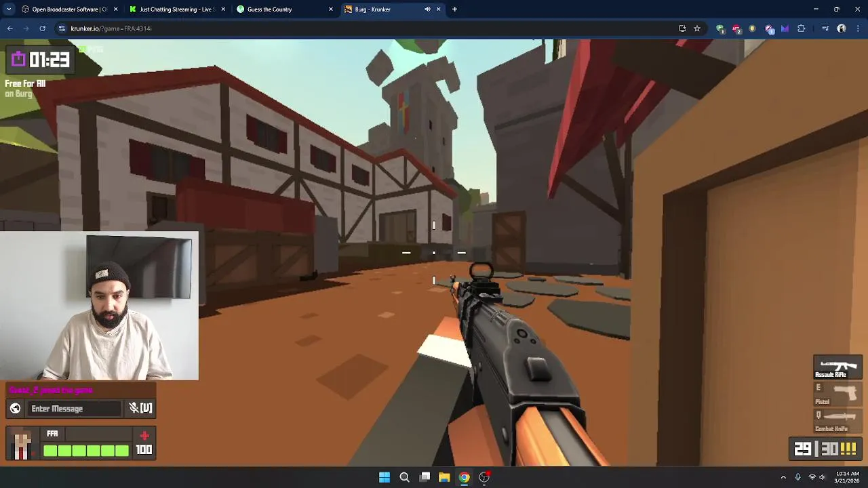Mute the Burg - Krunker tab audio
The width and height of the screenshot is (868, 488).
(427, 9)
